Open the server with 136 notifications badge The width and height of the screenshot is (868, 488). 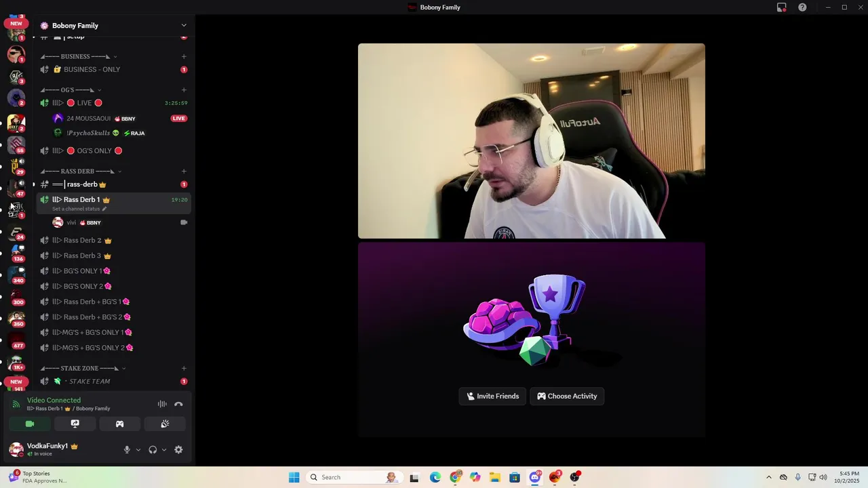point(16,252)
